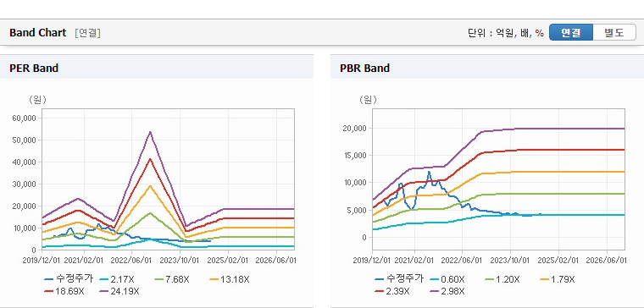Toggle the 1.79X legend entry

(557, 279)
